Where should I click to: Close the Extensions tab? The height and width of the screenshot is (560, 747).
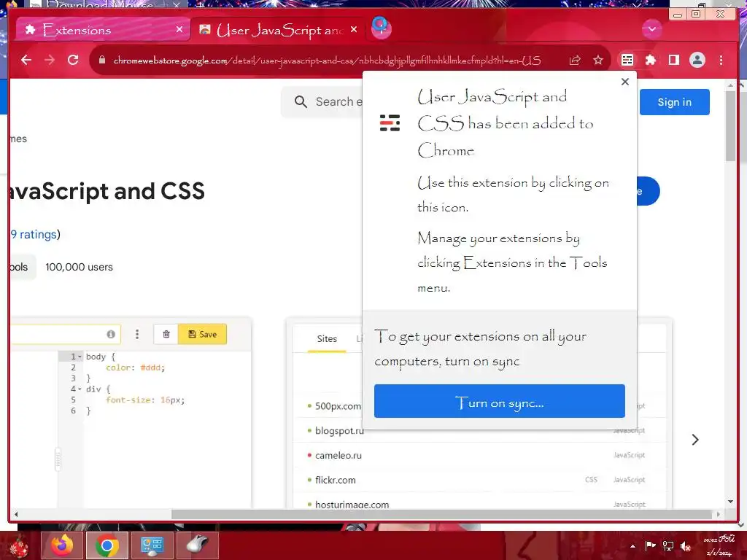click(179, 29)
